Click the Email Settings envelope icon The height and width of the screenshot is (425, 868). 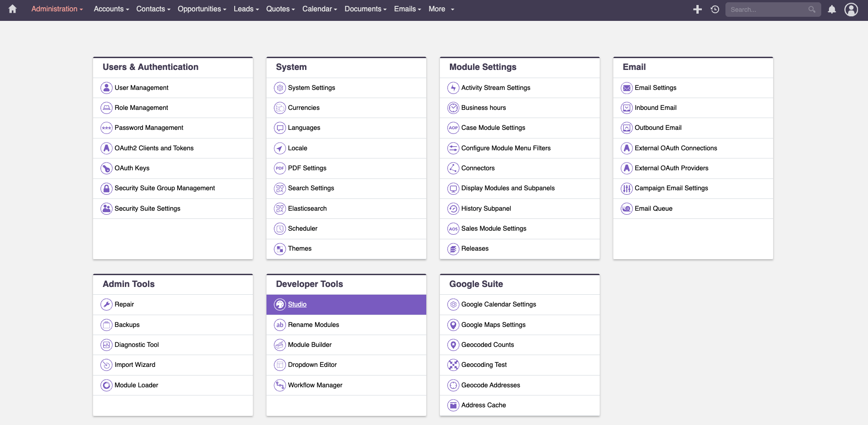626,88
